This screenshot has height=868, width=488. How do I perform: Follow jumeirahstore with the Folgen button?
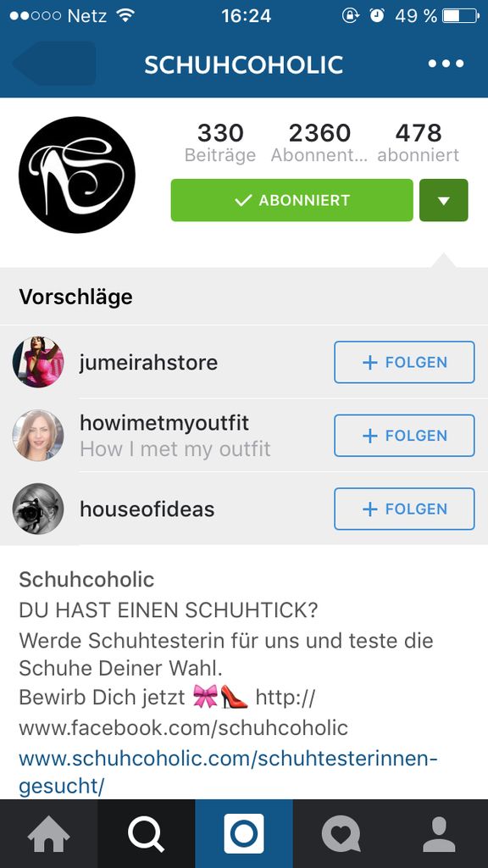point(404,362)
